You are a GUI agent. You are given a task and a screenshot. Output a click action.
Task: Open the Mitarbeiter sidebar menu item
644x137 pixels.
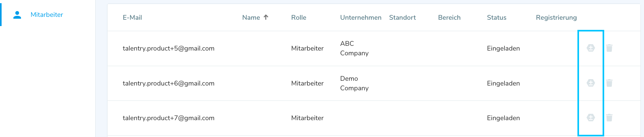47,15
